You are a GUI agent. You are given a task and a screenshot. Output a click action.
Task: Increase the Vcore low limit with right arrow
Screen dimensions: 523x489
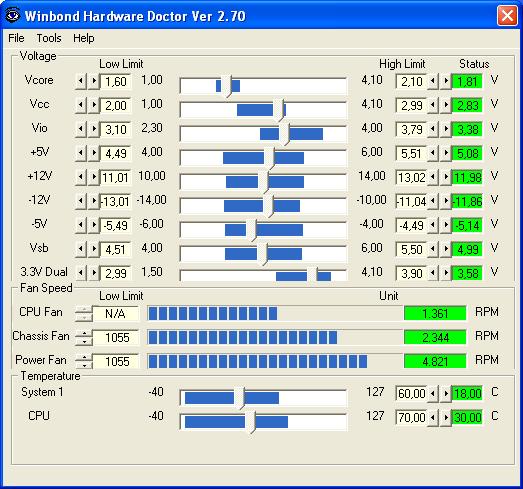click(x=94, y=81)
